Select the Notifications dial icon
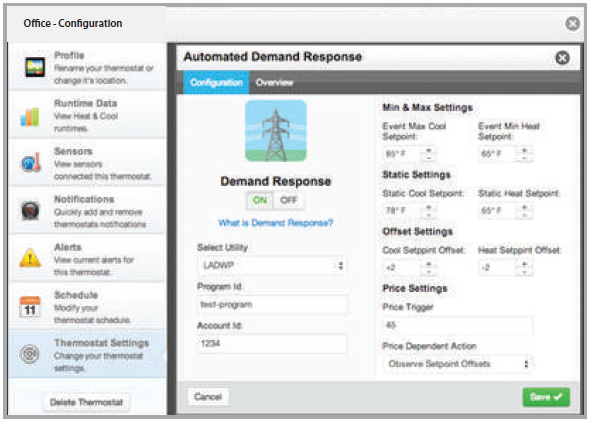Screen dimensions: 589x422 pos(30,210)
